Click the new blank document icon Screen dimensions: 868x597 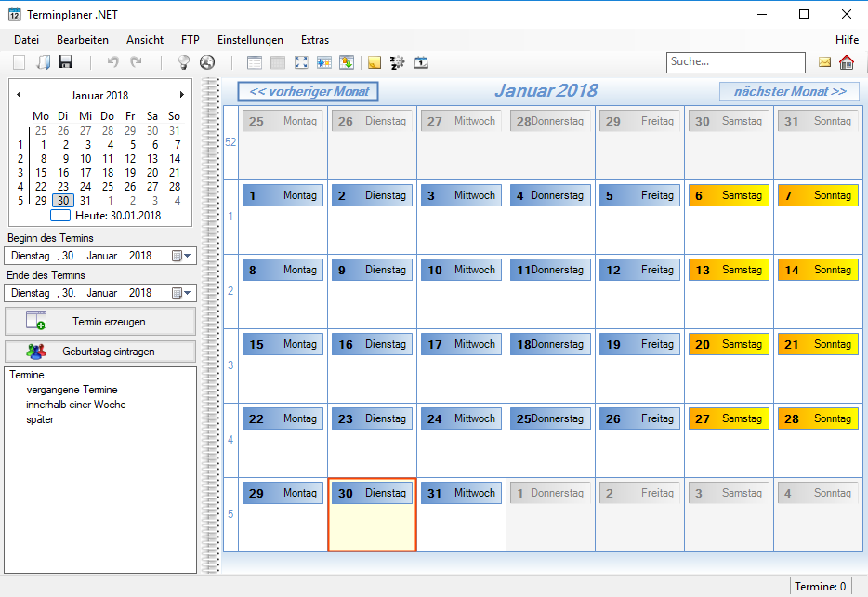[x=19, y=62]
